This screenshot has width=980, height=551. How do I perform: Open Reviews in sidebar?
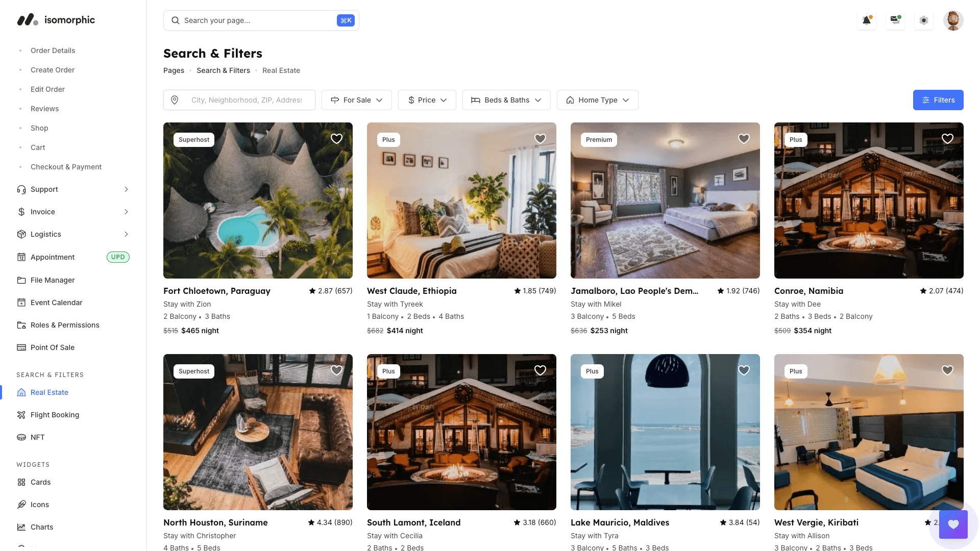pyautogui.click(x=44, y=109)
